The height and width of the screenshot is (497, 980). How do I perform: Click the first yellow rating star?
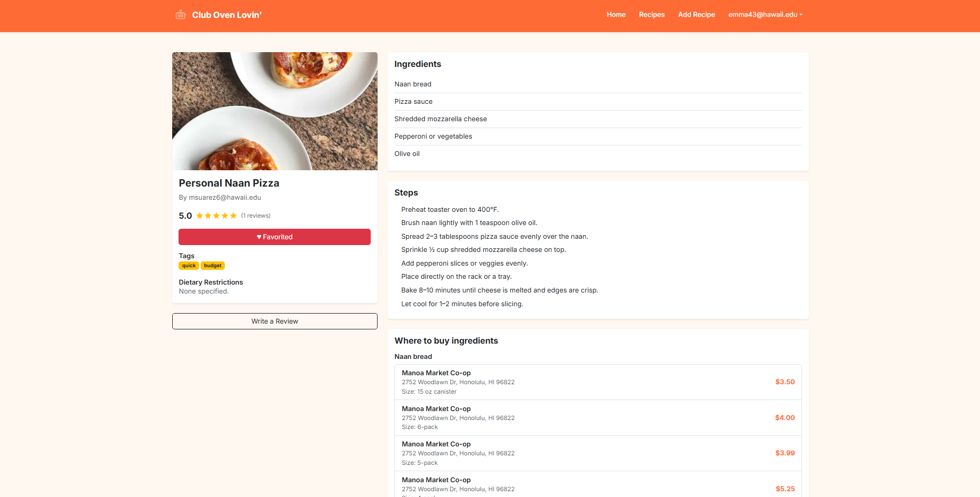[200, 216]
